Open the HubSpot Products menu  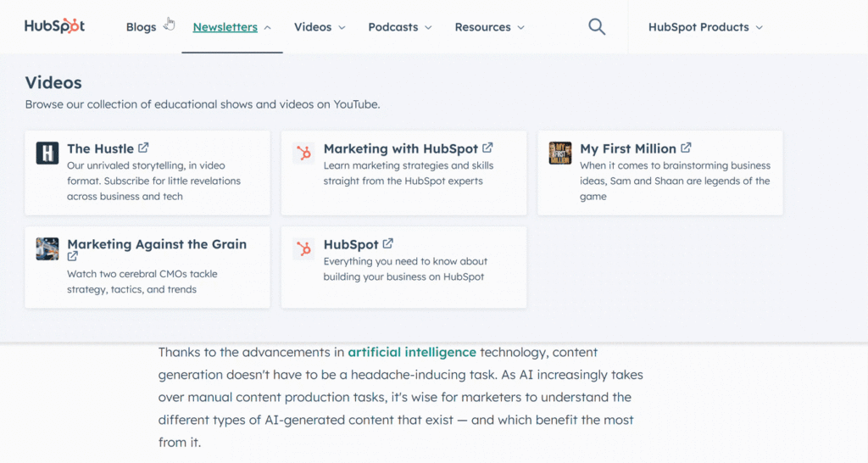click(x=698, y=27)
